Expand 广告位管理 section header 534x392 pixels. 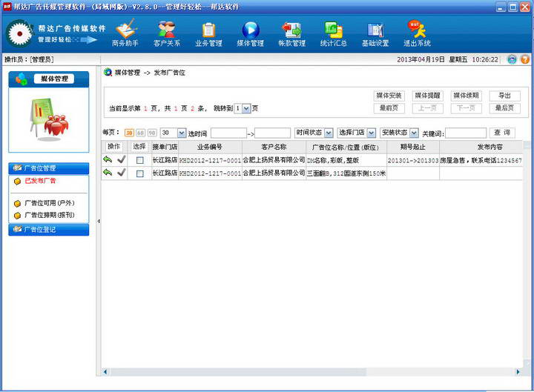[x=49, y=168]
